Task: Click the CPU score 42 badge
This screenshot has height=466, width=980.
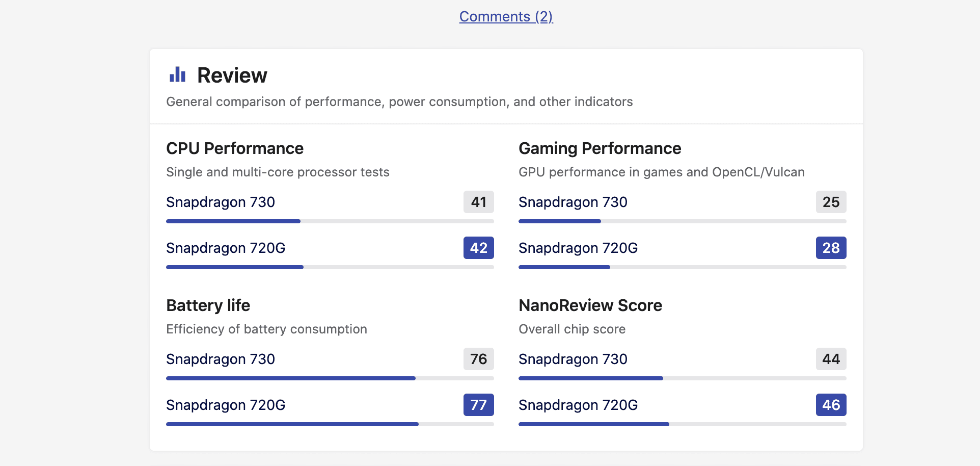Action: [x=478, y=248]
